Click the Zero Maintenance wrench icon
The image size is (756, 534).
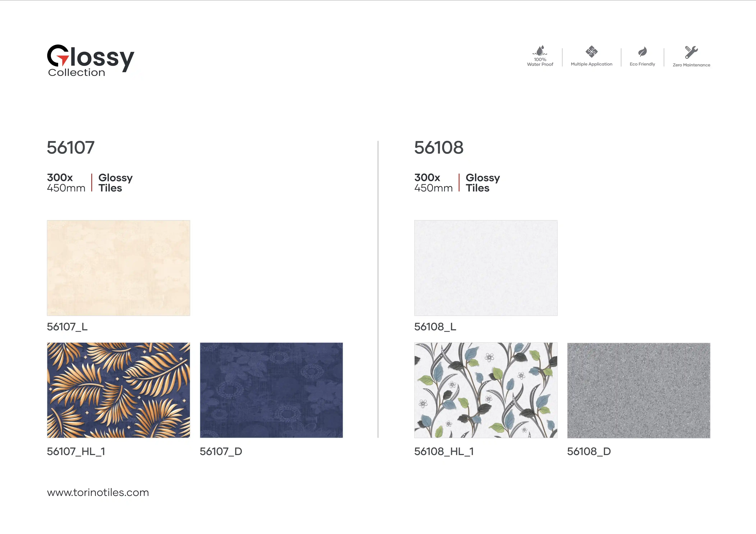691,52
